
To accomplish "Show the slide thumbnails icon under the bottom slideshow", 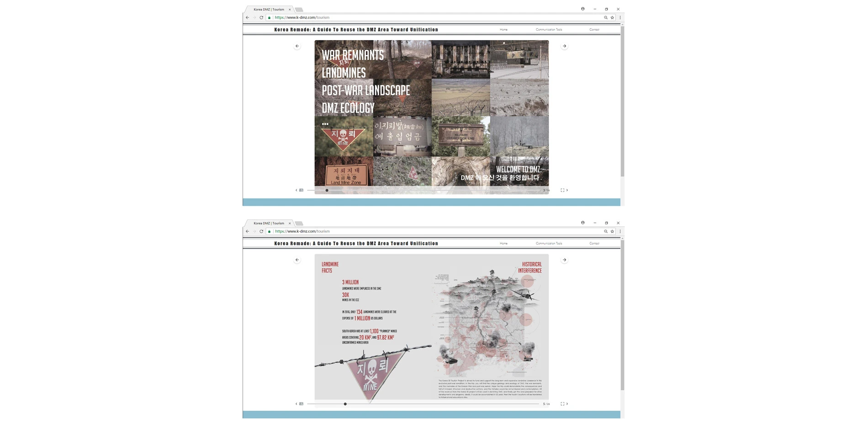I will point(301,404).
